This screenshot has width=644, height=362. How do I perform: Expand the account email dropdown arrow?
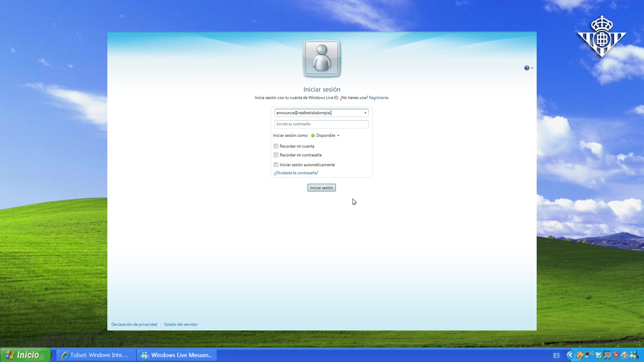click(x=365, y=113)
